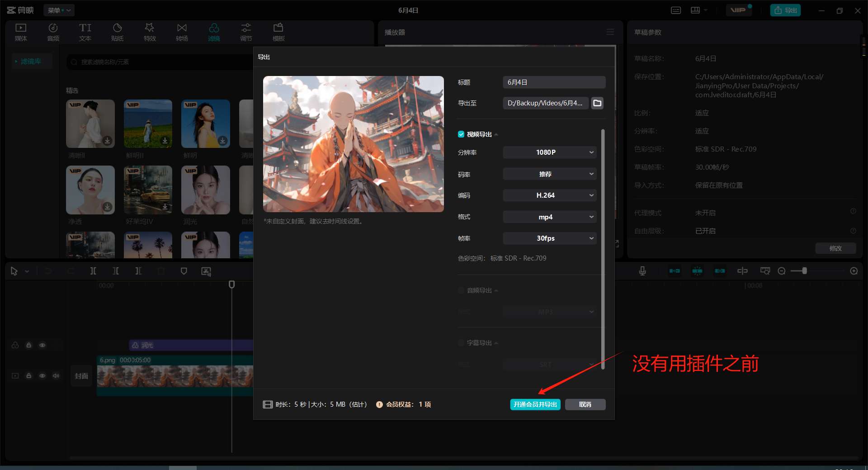Viewport: 868px width, 470px height.
Task: Switch to the Effects tab
Action: point(150,32)
